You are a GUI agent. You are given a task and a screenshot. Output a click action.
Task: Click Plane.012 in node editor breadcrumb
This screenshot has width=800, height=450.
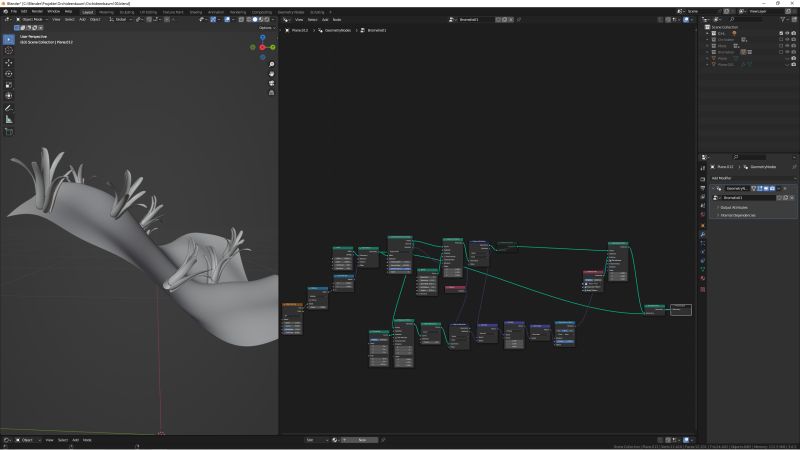pos(299,30)
